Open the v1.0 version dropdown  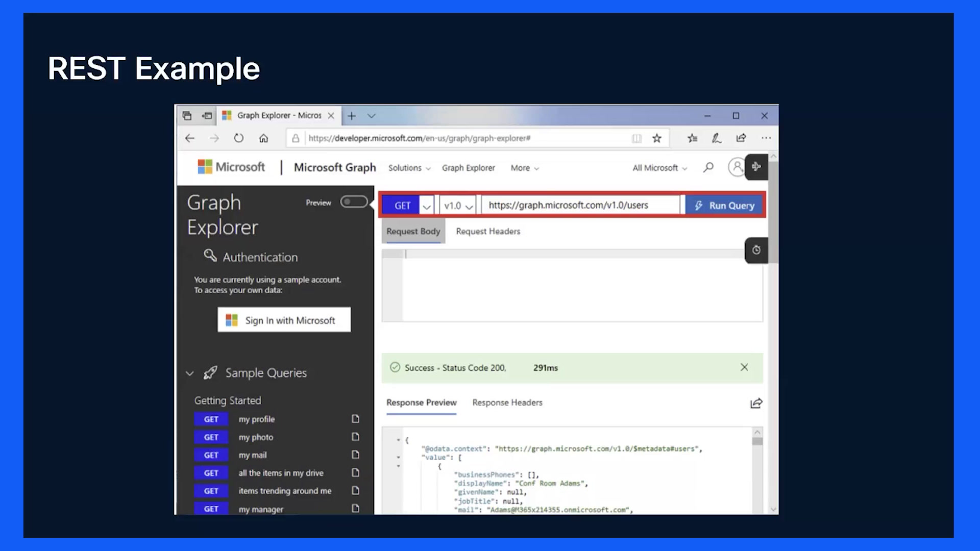click(x=458, y=206)
